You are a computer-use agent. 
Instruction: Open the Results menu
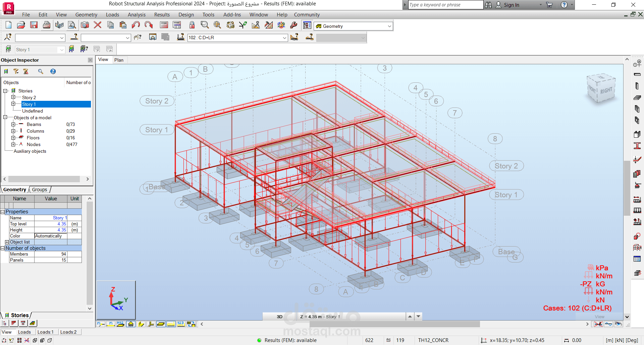tap(162, 15)
